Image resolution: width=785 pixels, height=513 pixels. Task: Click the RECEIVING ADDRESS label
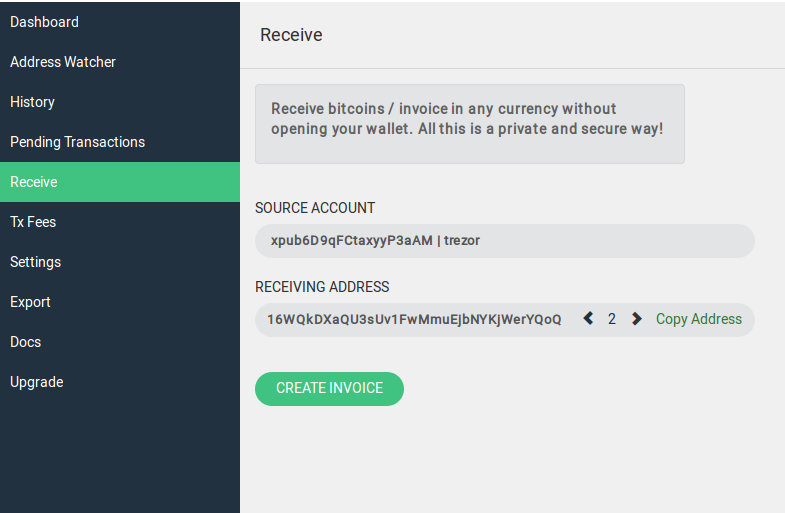tap(322, 287)
